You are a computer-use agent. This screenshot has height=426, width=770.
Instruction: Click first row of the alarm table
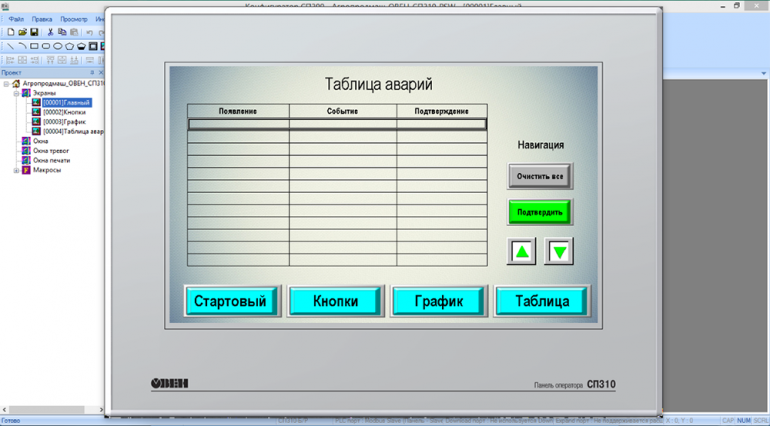pos(337,125)
